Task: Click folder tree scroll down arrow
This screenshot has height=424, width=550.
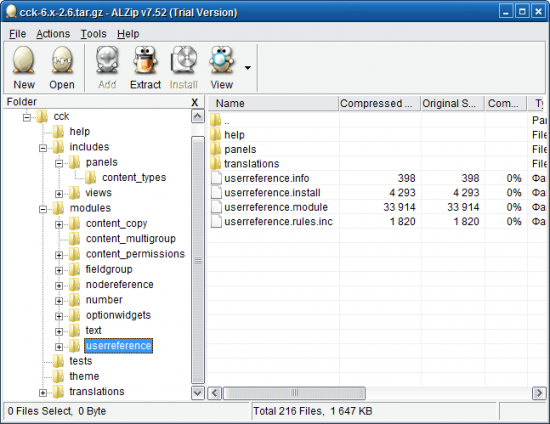Action: (x=198, y=393)
